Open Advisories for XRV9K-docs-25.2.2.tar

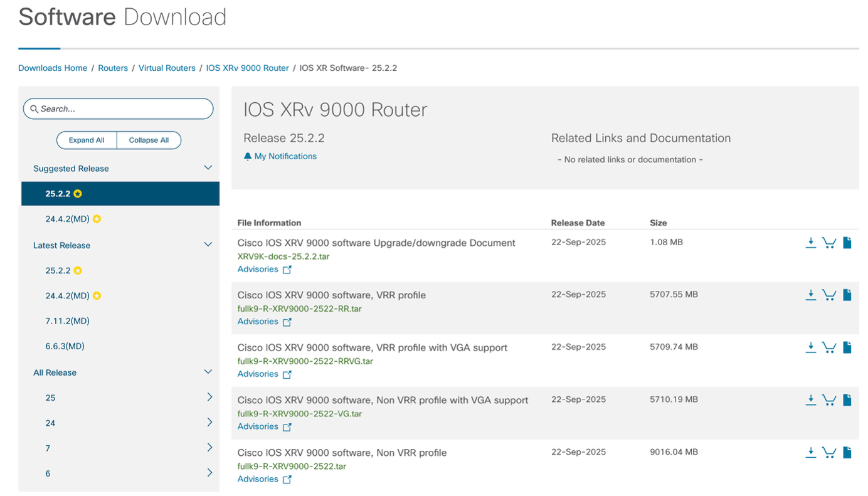pos(258,269)
